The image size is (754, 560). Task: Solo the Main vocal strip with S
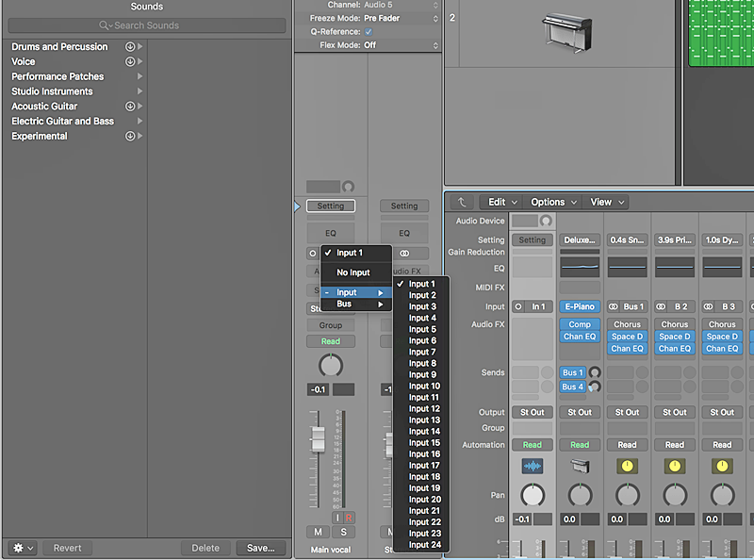(343, 532)
